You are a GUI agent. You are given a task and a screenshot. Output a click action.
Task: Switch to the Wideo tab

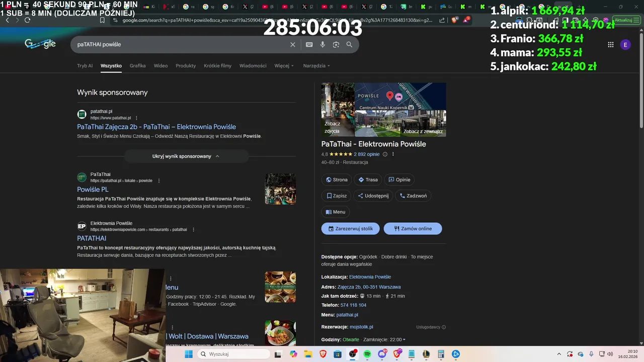(160, 66)
